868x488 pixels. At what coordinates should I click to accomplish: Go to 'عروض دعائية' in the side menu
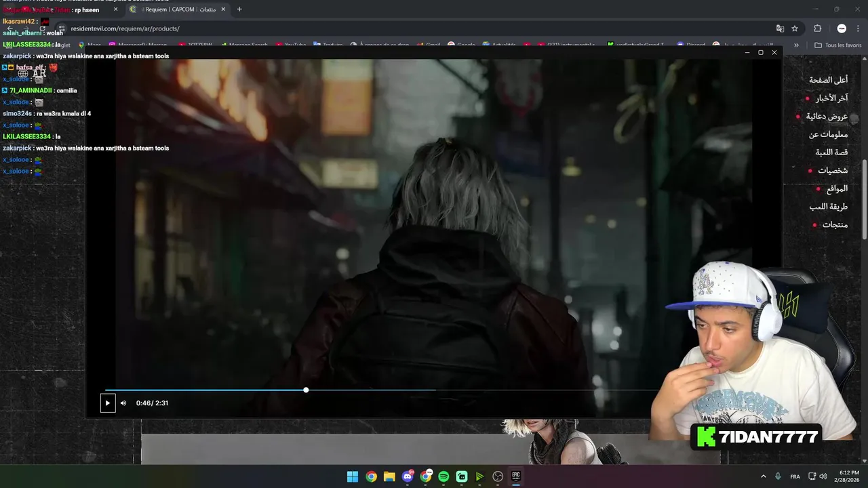coord(827,116)
